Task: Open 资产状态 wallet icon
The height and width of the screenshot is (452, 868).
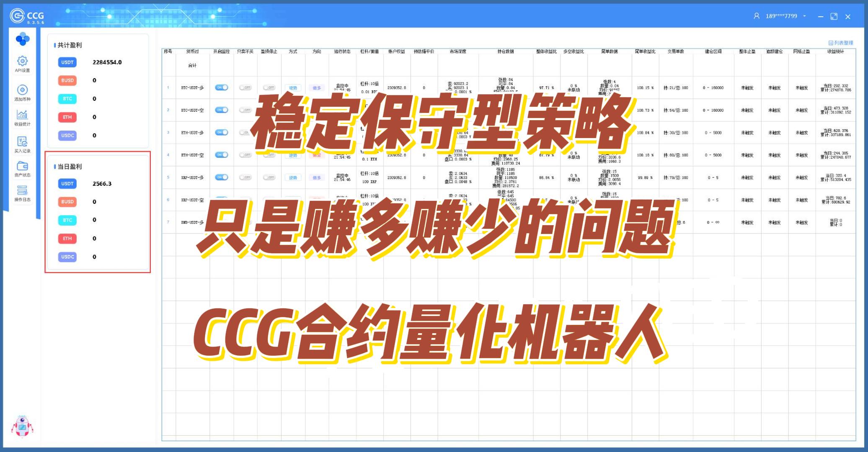Action: 22,168
